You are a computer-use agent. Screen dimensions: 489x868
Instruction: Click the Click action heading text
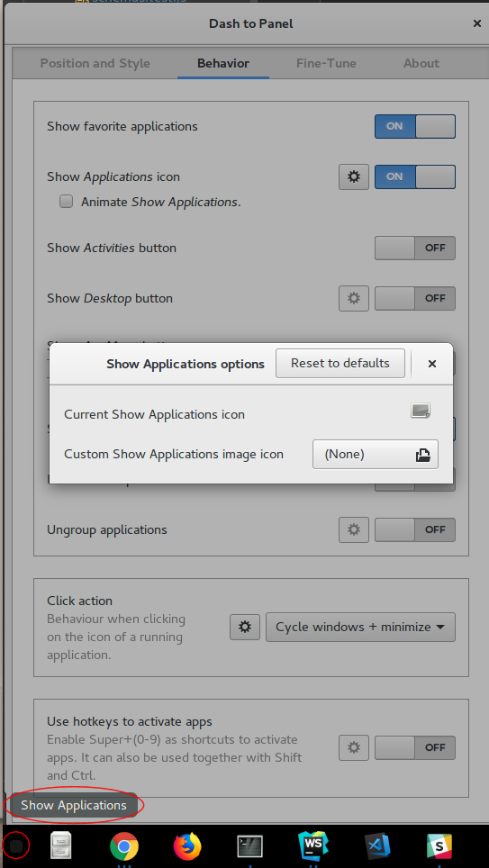tap(80, 601)
